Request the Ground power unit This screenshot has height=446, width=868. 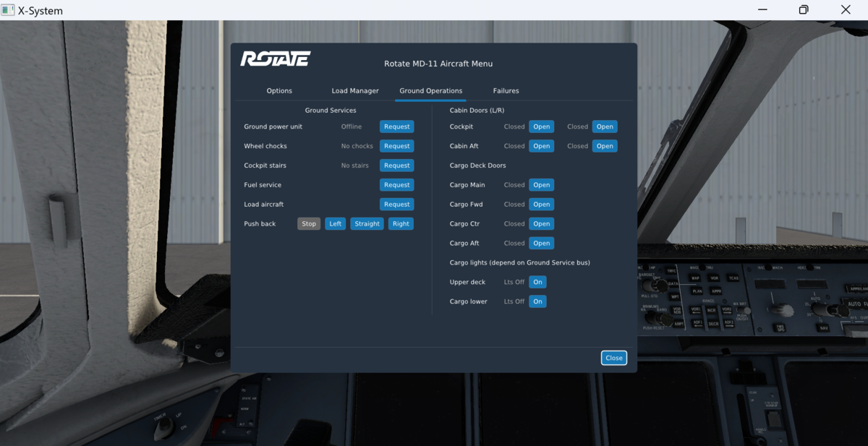(397, 126)
